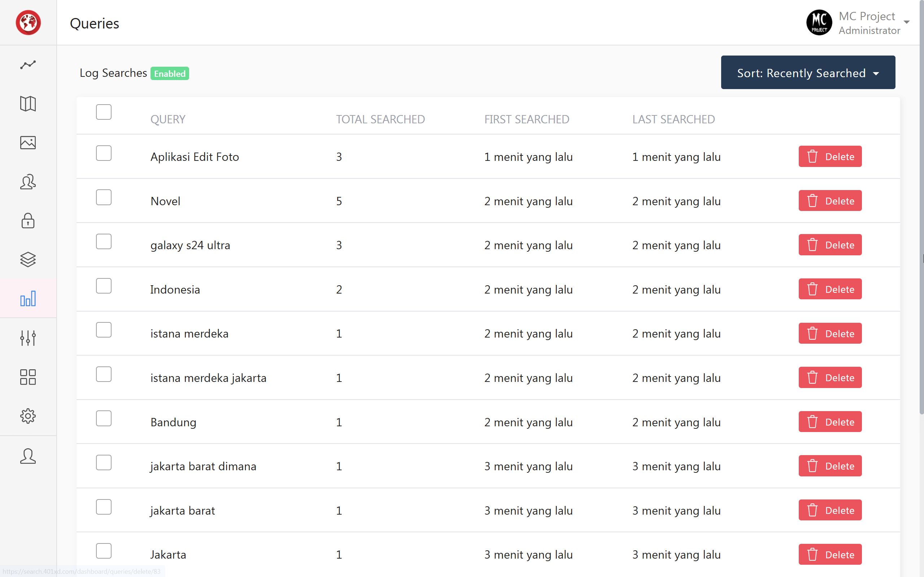The image size is (924, 577).
Task: Delete the Aplikasi Edit Foto query
Action: pos(830,157)
